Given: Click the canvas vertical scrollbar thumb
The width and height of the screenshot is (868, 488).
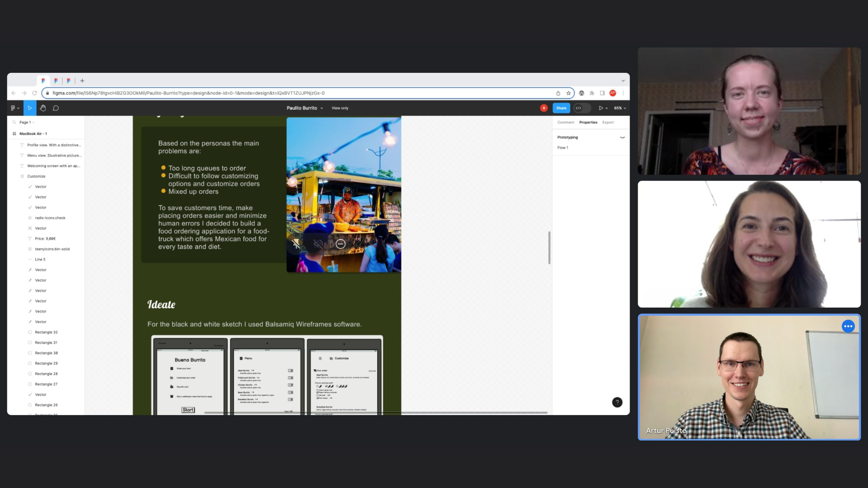Looking at the screenshot, I should click(549, 247).
